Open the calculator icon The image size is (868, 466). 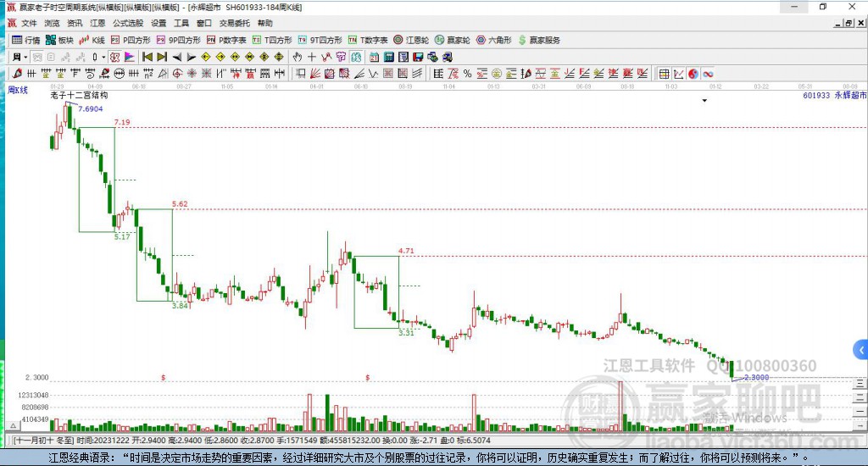(x=388, y=57)
